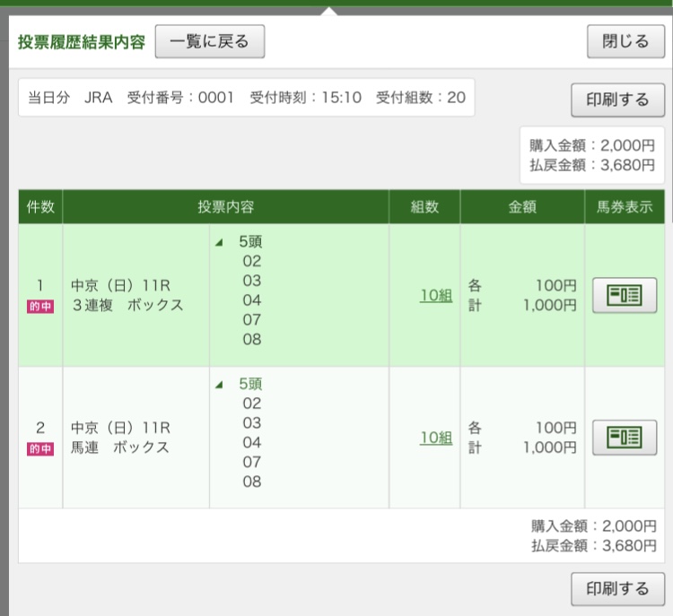Click the 投票内容 column header

(x=225, y=207)
